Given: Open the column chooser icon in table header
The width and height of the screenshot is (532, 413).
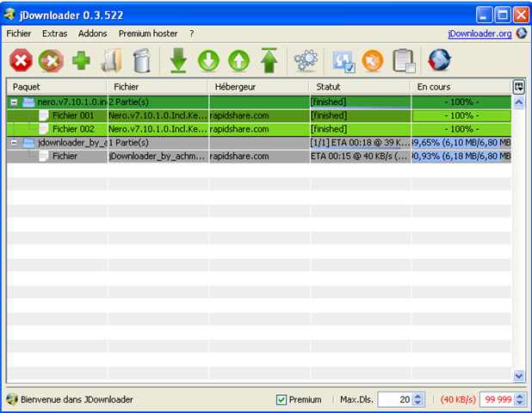Looking at the screenshot, I should [x=519, y=87].
